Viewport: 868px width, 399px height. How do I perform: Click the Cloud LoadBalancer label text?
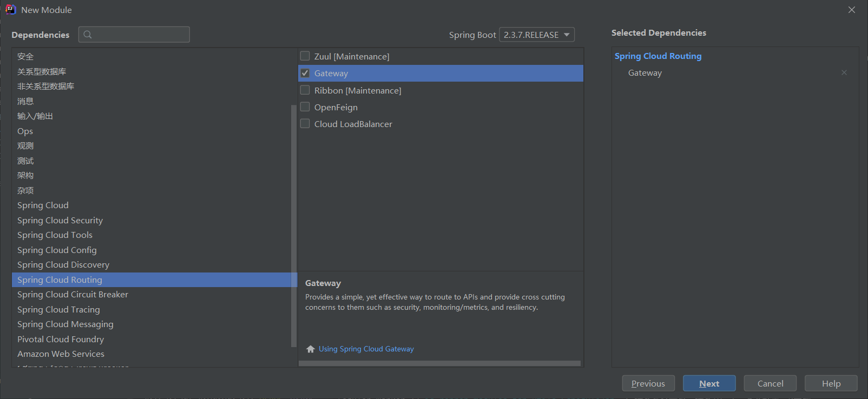tap(353, 124)
